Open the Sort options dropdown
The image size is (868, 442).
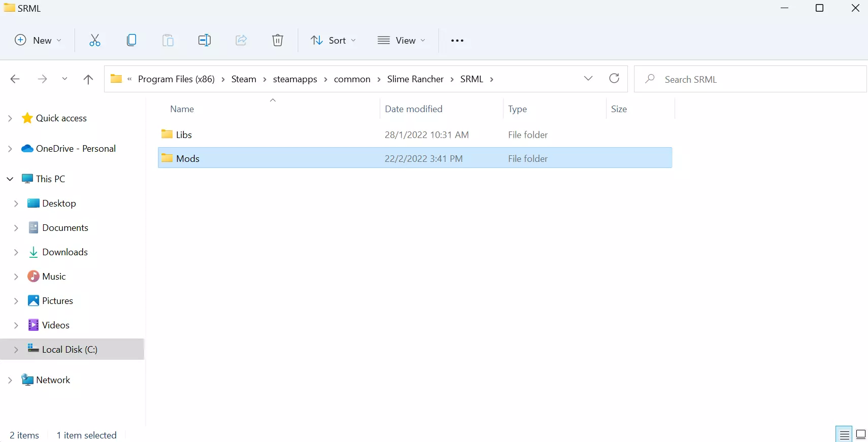(x=333, y=40)
